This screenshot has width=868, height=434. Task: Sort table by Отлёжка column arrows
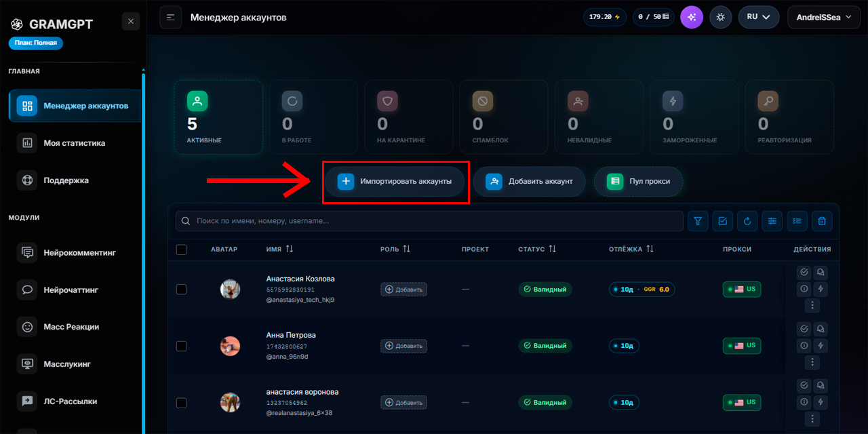pos(650,250)
